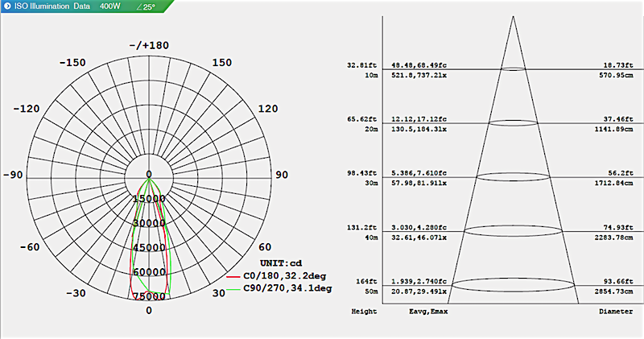Click the 120 polar angle label

point(268,109)
